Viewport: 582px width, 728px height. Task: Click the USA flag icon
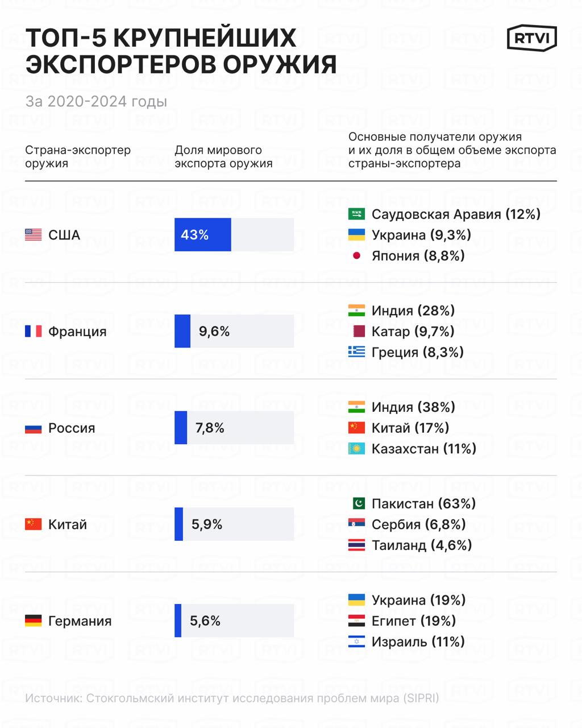pos(34,235)
